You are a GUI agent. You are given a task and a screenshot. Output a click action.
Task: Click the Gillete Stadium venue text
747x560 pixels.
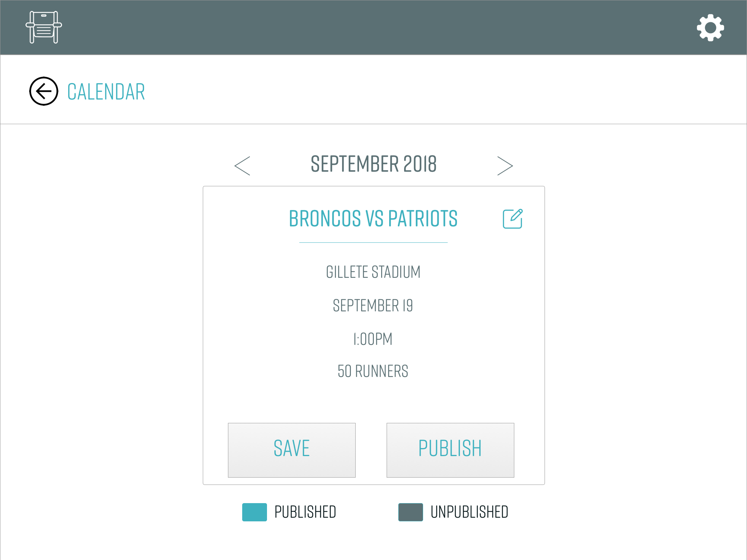(x=373, y=272)
